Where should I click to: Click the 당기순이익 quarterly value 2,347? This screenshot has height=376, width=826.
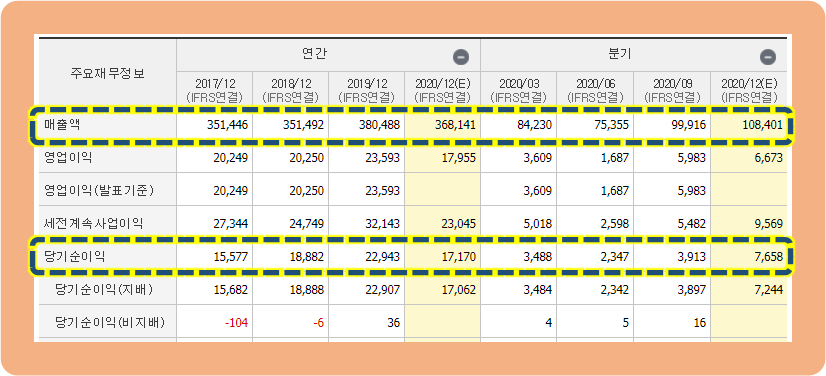(x=614, y=257)
